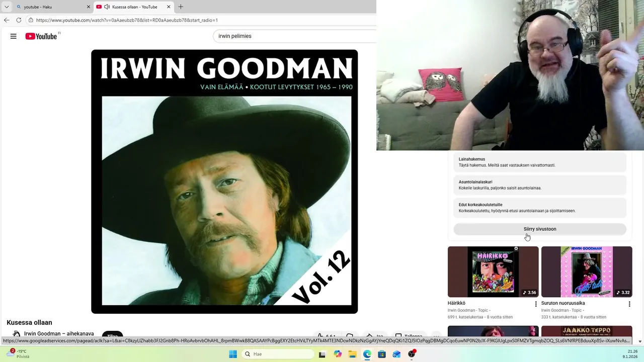Close the 'youtube - Haku' tab

click(89, 7)
